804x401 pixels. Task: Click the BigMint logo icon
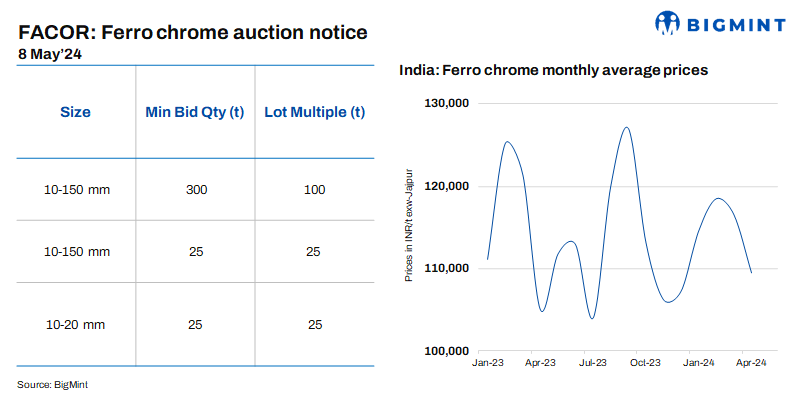(x=669, y=22)
